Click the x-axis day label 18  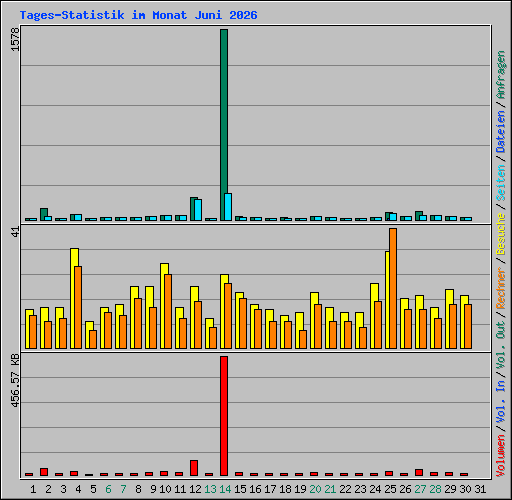pyautogui.click(x=285, y=489)
